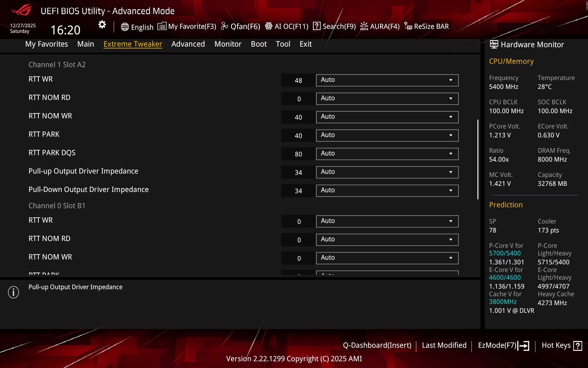Open Pull-Down Output Driver Impedance dropdown
Viewport: 588px width, 368px height.
click(x=387, y=190)
